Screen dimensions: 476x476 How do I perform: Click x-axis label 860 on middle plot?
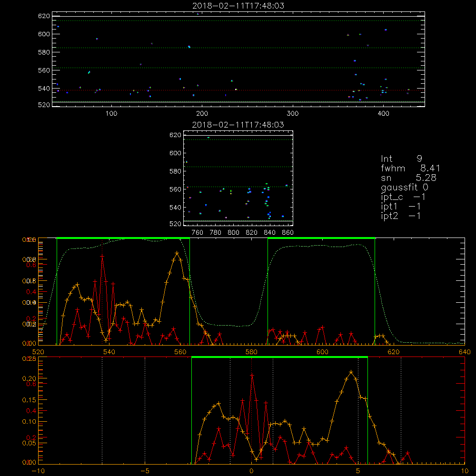pos(288,233)
